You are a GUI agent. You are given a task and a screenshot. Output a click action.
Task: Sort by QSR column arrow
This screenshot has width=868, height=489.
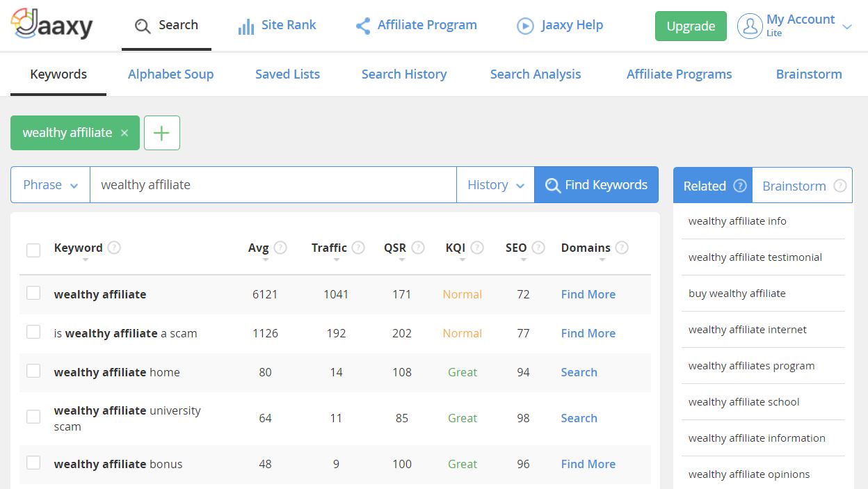[402, 260]
